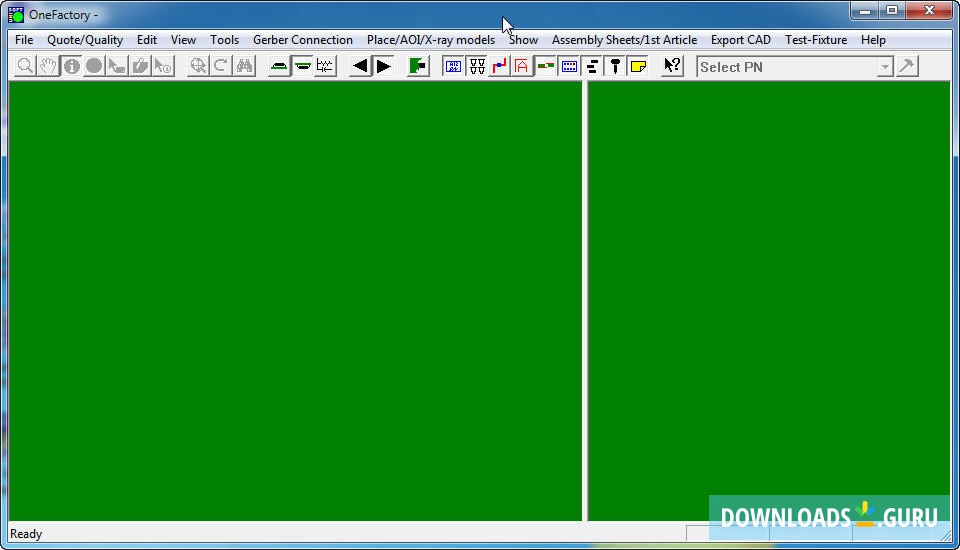The width and height of the screenshot is (960, 550).
Task: Click the yellow sticky note icon
Action: 638,66
